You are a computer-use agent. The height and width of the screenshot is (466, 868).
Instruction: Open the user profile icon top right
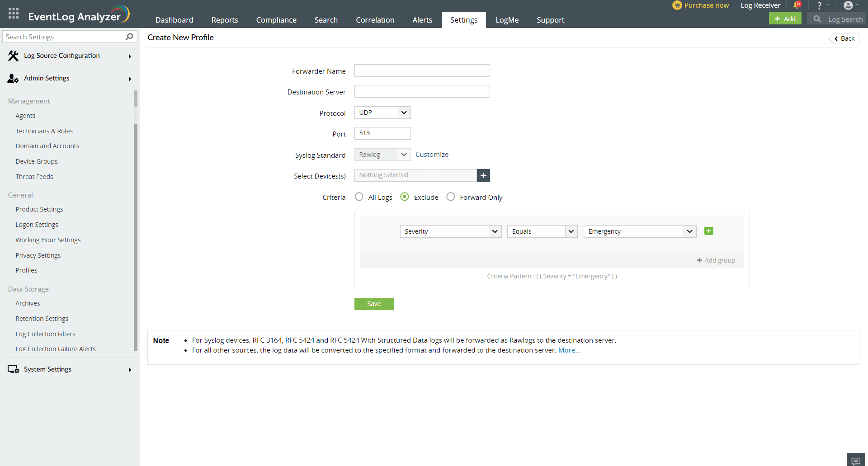pyautogui.click(x=849, y=6)
